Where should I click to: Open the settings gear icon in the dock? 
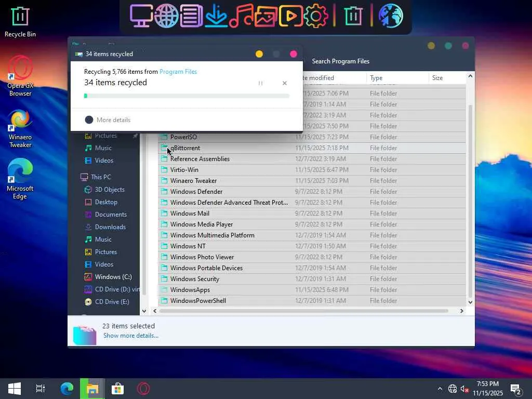click(315, 16)
